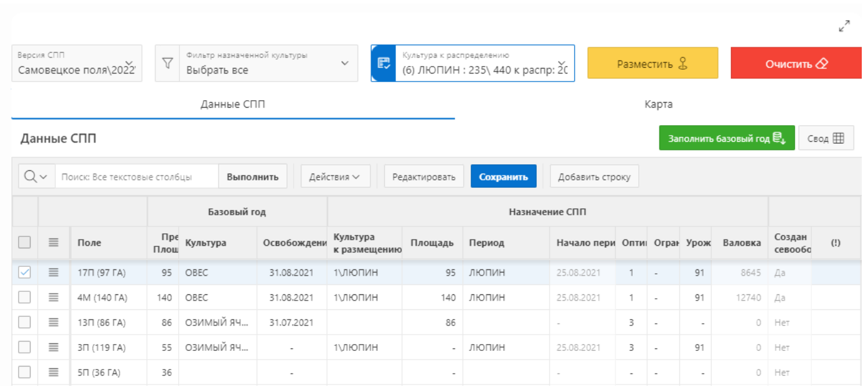Open row menu for field 17П
The height and width of the screenshot is (392, 868).
54,273
